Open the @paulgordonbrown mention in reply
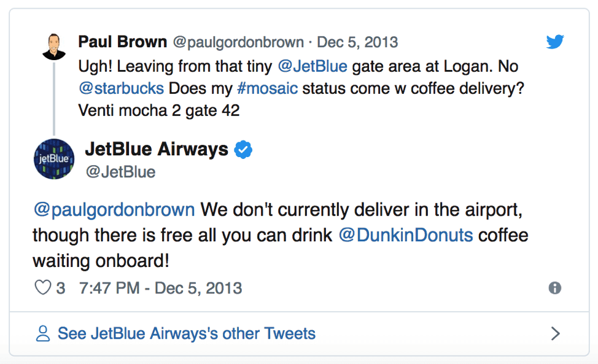 (114, 210)
